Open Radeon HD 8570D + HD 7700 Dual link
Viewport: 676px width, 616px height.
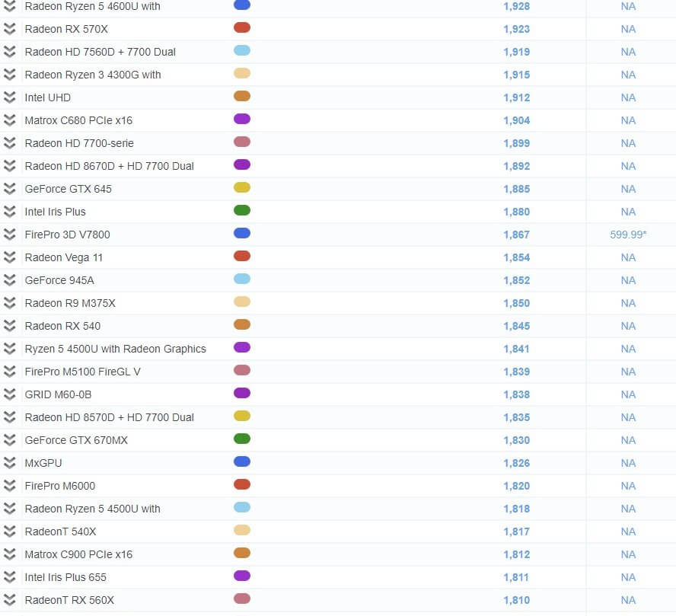tap(109, 417)
